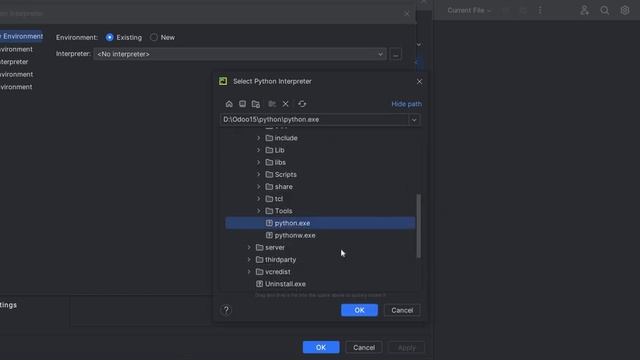Cancel the Select Python Interpreter dialog
Viewport: 640px width, 360px height.
tap(402, 310)
